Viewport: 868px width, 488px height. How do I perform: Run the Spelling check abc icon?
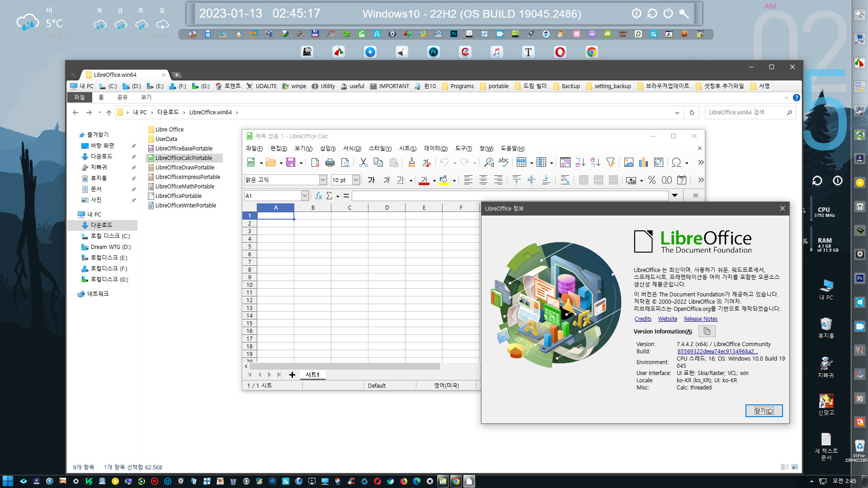coord(503,162)
